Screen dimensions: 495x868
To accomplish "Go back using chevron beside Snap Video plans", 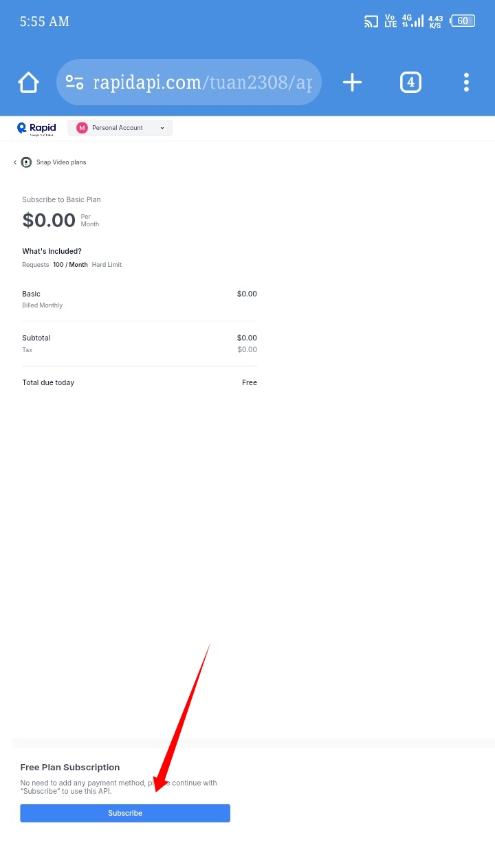I will (15, 162).
